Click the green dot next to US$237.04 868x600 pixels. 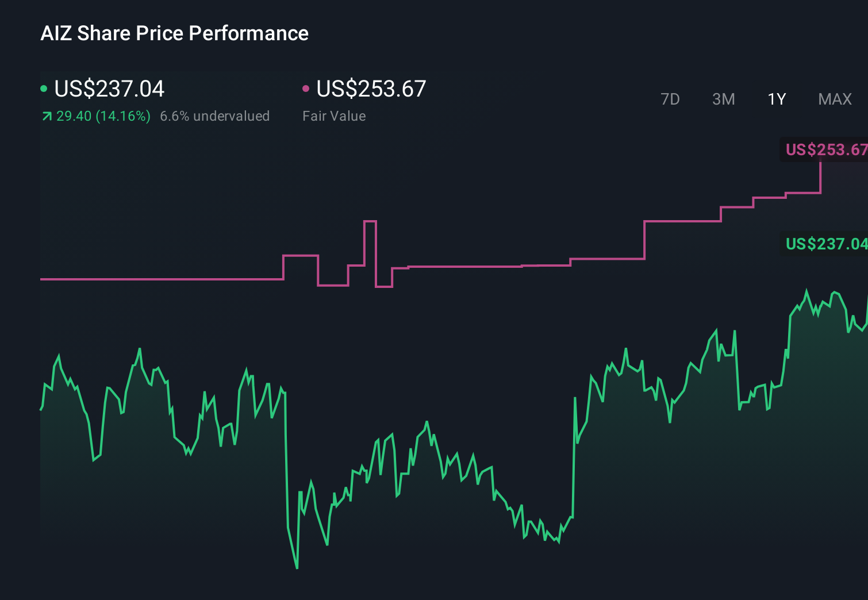[x=44, y=88]
